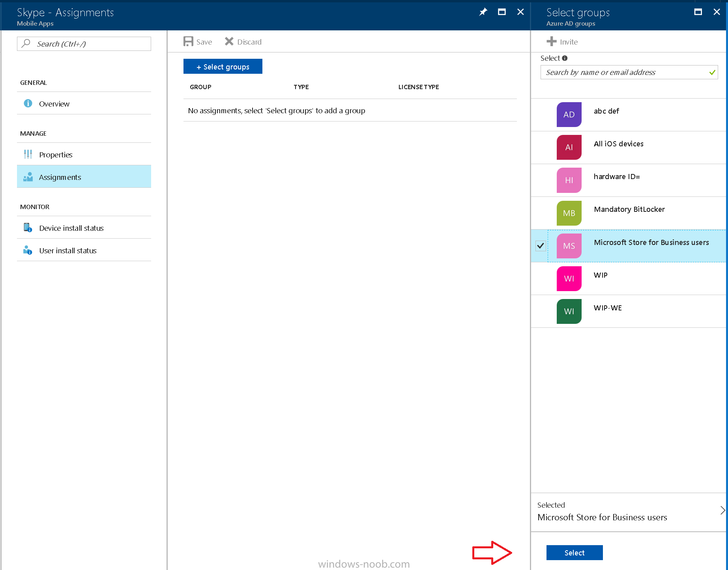Click the Discard X icon
This screenshot has height=570, width=728.
229,41
